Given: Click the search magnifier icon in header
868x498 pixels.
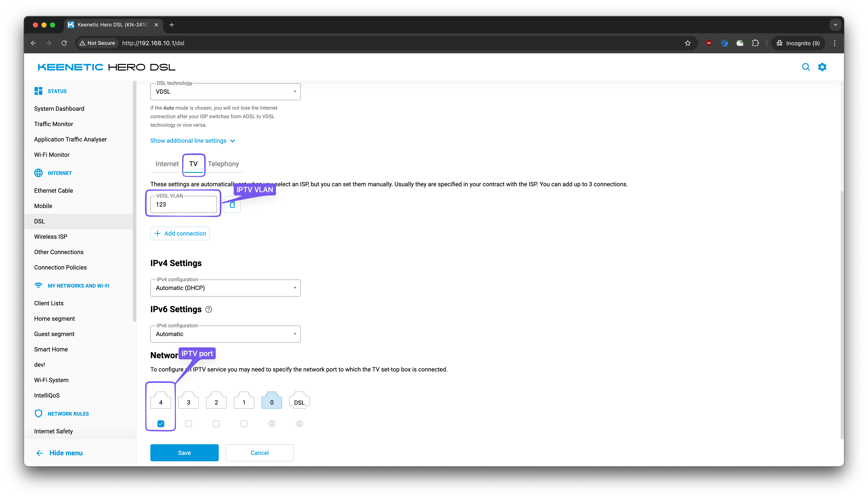Looking at the screenshot, I should (806, 67).
